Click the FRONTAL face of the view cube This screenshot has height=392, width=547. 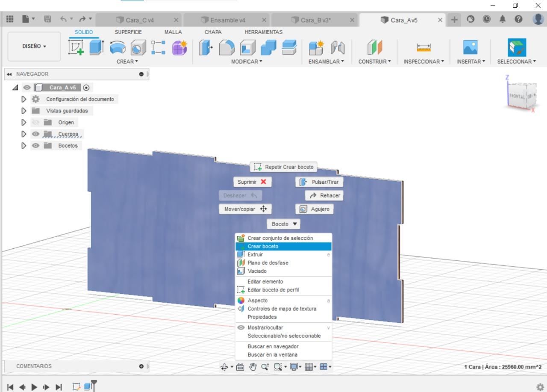pos(517,97)
